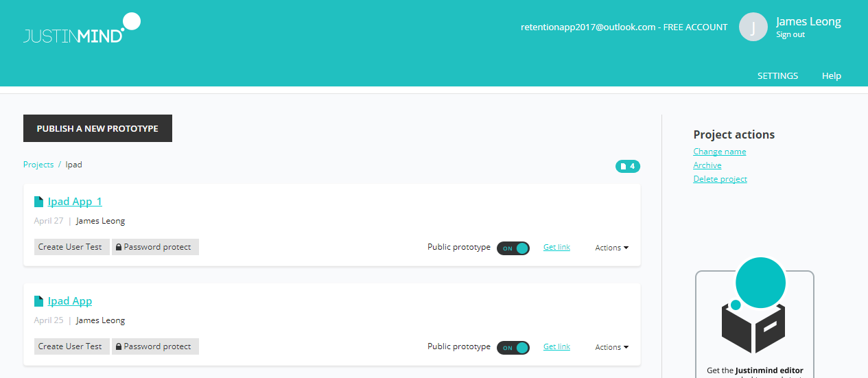Click the Delete project link

click(720, 179)
